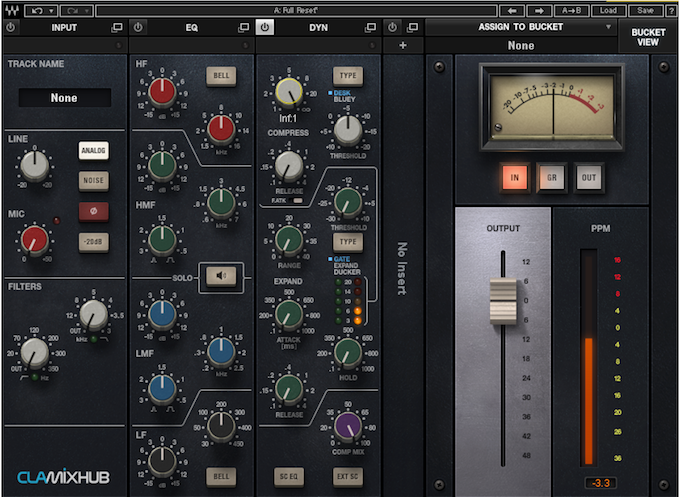
Task: Switch to BUCKET VIEW
Action: (648, 37)
